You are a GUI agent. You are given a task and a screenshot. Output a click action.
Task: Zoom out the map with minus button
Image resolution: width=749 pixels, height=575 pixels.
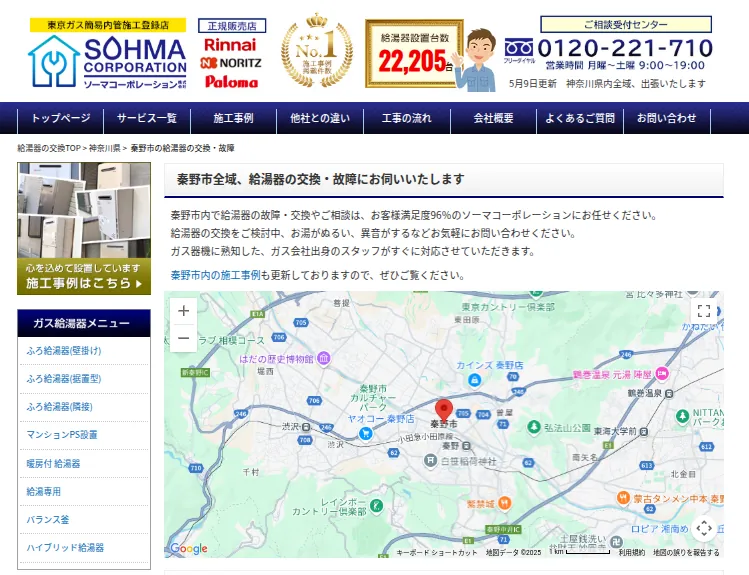(183, 338)
